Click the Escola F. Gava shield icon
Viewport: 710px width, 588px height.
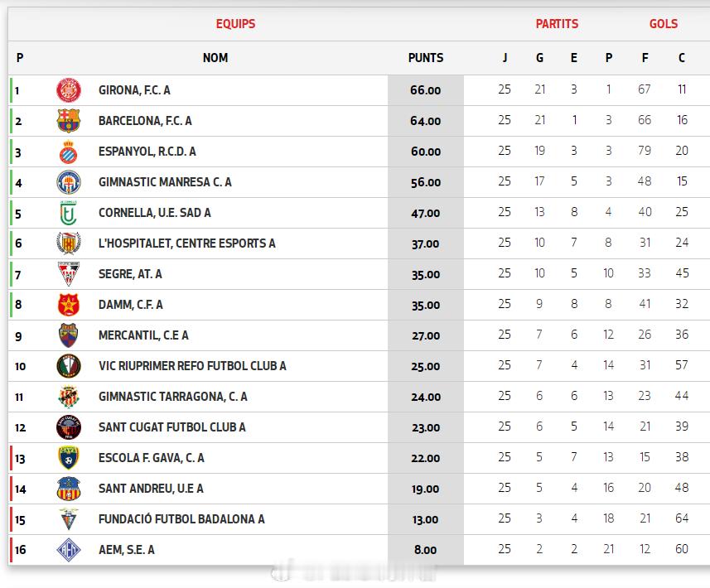69,458
